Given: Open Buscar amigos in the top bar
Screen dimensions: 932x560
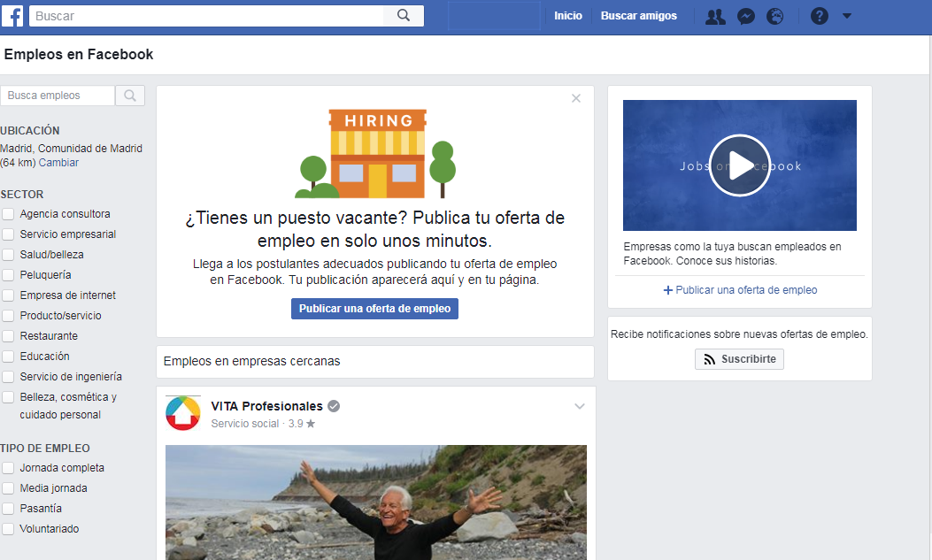Looking at the screenshot, I should [x=638, y=16].
